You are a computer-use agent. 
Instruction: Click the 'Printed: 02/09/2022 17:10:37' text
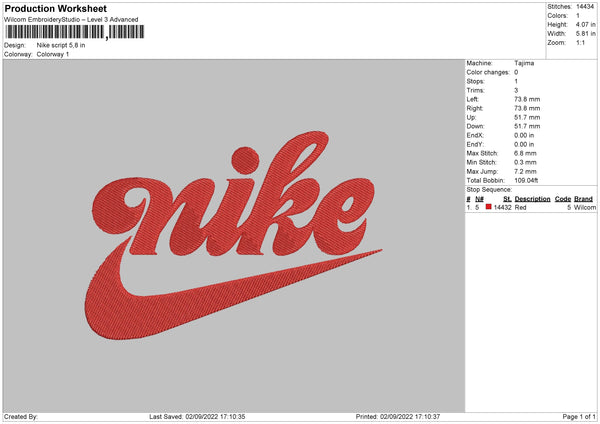tap(398, 416)
